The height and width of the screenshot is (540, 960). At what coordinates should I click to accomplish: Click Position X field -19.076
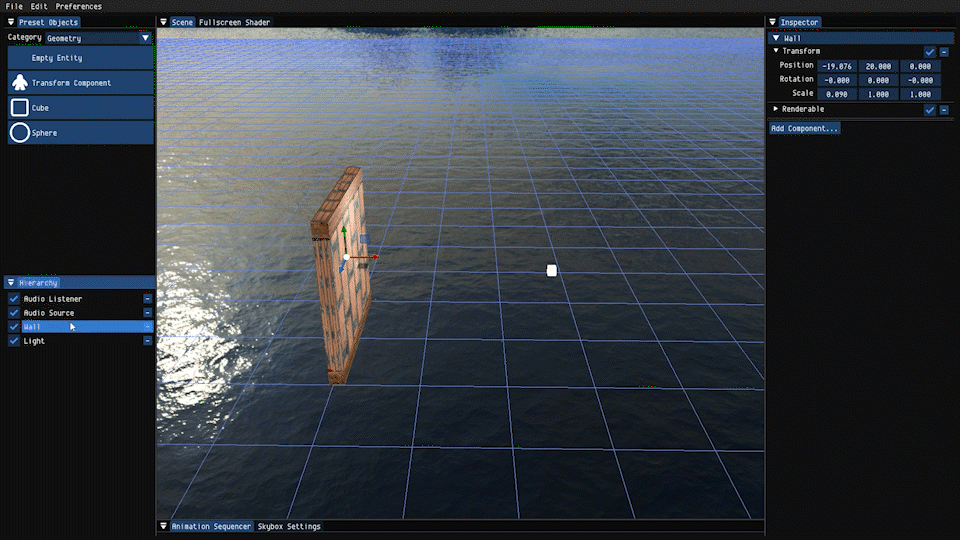836,66
